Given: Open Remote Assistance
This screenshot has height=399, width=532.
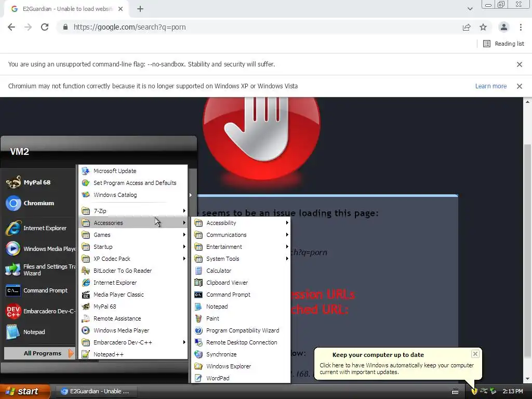Looking at the screenshot, I should pyautogui.click(x=133, y=318).
